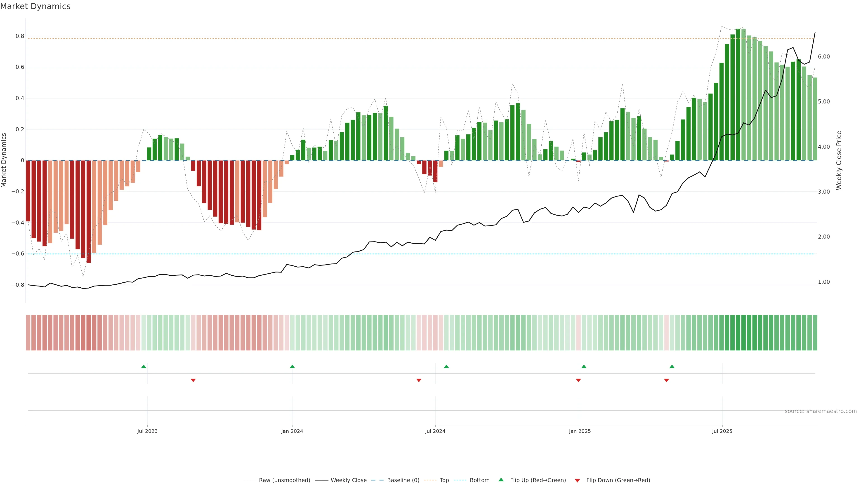Viewport: 868px width, 488px height.
Task: Click the Jul 2025 x-axis label
Action: pos(722,431)
